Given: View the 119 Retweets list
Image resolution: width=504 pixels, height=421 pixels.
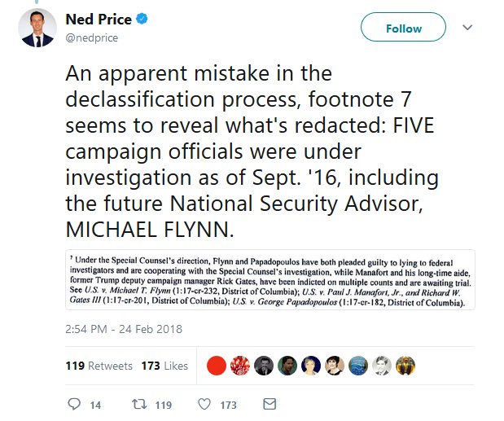Looking at the screenshot, I should [99, 366].
